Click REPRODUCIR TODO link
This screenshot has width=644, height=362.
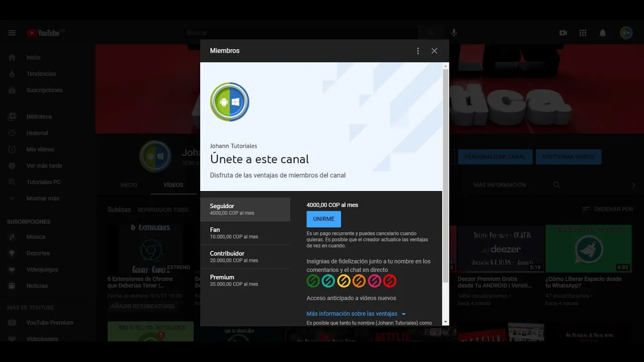[x=163, y=210]
